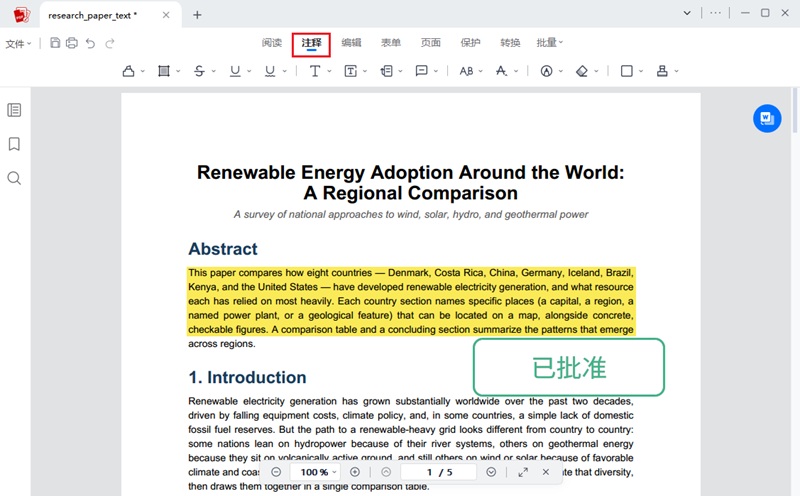Open the bookmarks panel in sidebar
800x496 pixels.
tap(14, 144)
